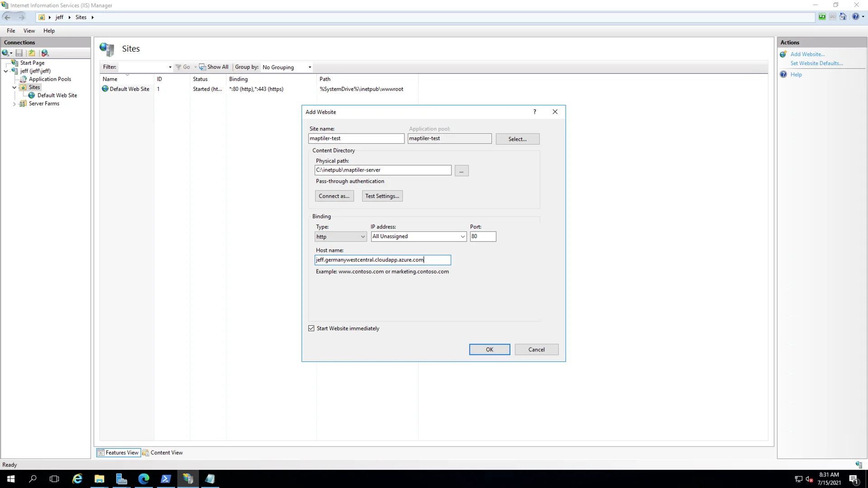The height and width of the screenshot is (488, 868).
Task: Select Application Pools in Connections tree
Action: (50, 79)
